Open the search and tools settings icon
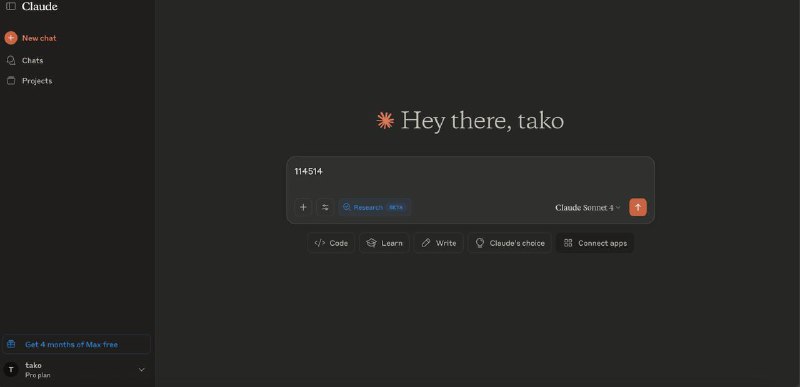Image resolution: width=800 pixels, height=387 pixels. tap(325, 207)
